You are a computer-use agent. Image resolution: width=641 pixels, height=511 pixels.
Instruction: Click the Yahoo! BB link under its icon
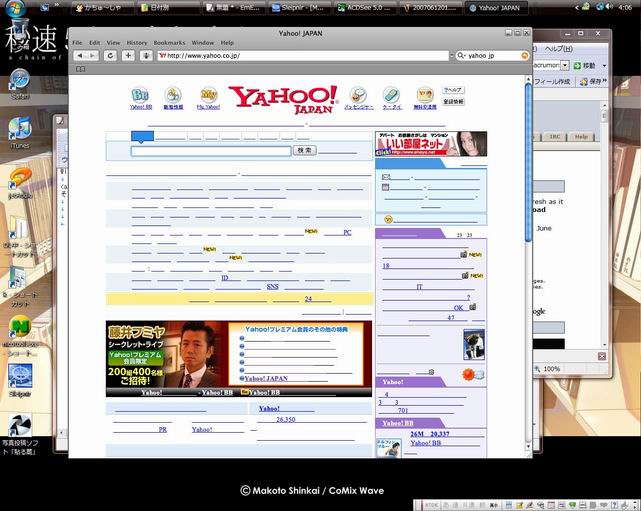coord(141,107)
